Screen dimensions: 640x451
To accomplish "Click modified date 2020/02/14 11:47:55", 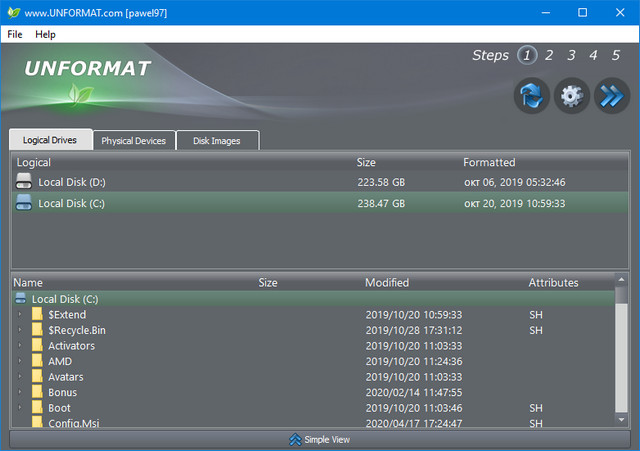I will tap(414, 392).
